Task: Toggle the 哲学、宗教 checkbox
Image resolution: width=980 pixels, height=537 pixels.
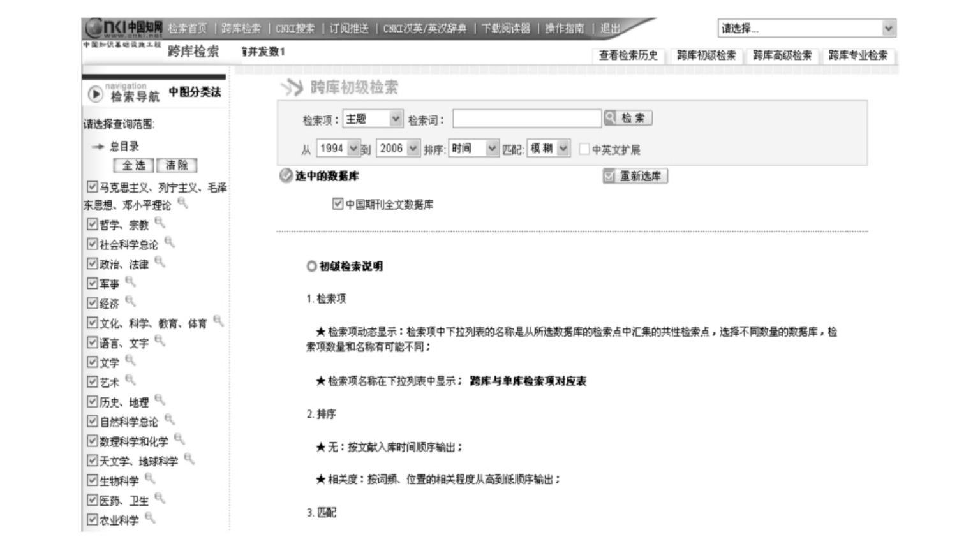Action: [92, 224]
